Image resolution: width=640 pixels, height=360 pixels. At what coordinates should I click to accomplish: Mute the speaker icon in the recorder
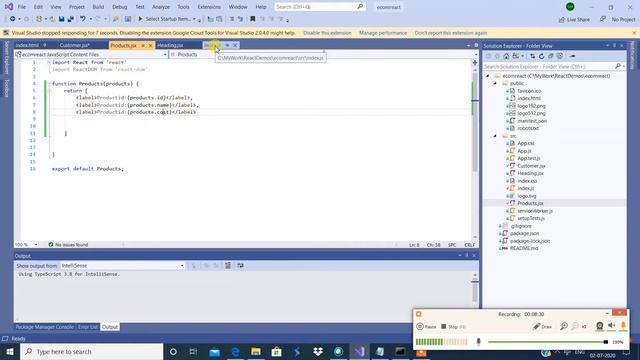point(611,326)
